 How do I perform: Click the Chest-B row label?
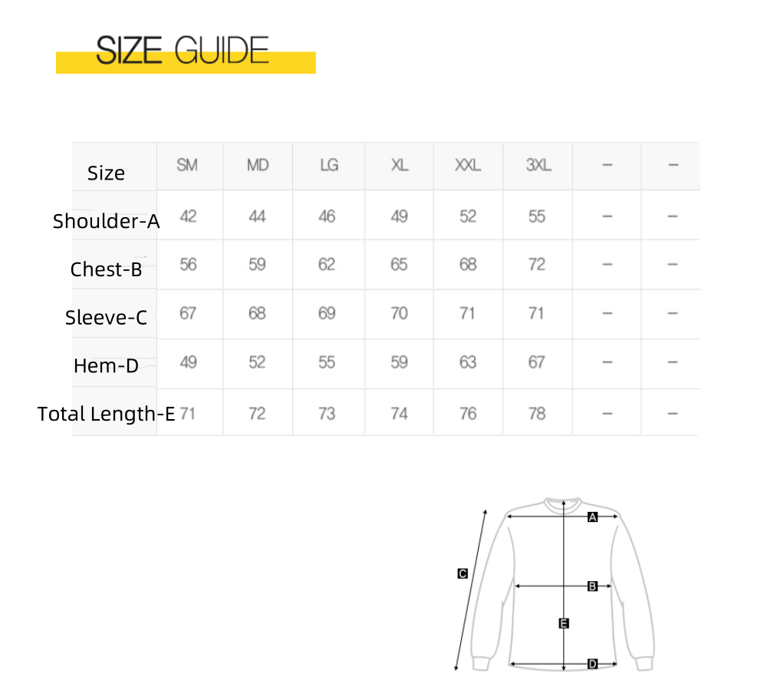click(107, 269)
